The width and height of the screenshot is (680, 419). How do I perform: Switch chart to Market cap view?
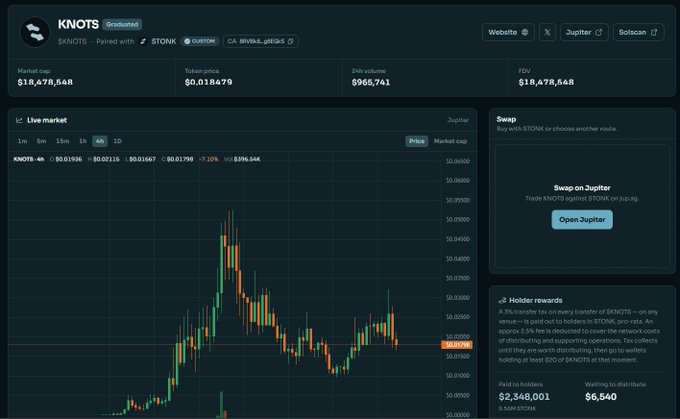[x=450, y=141]
